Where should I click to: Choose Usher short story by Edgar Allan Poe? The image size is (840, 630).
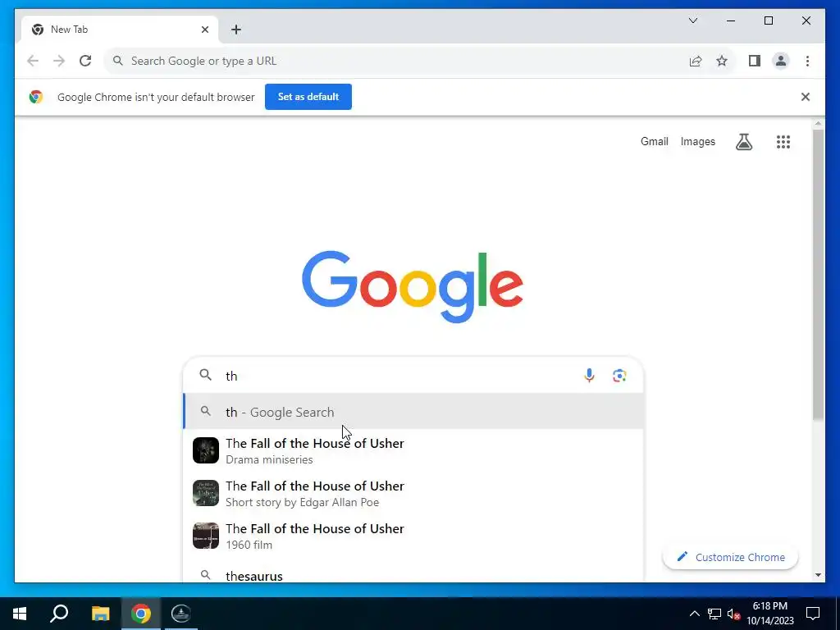click(413, 493)
